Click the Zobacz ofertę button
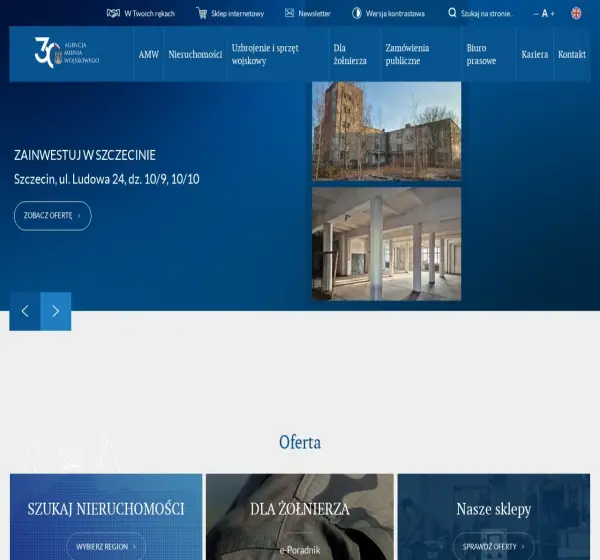The height and width of the screenshot is (560, 600). click(53, 216)
